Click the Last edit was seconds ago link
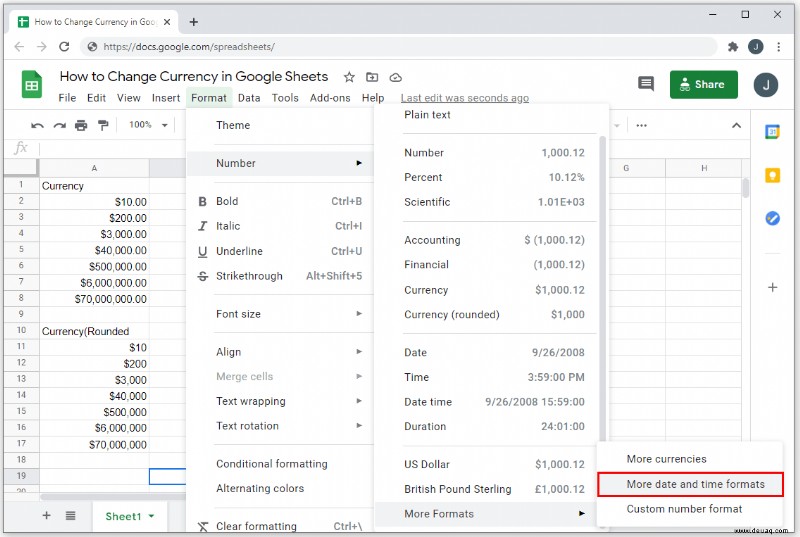Viewport: 800px width, 537px height. click(465, 98)
